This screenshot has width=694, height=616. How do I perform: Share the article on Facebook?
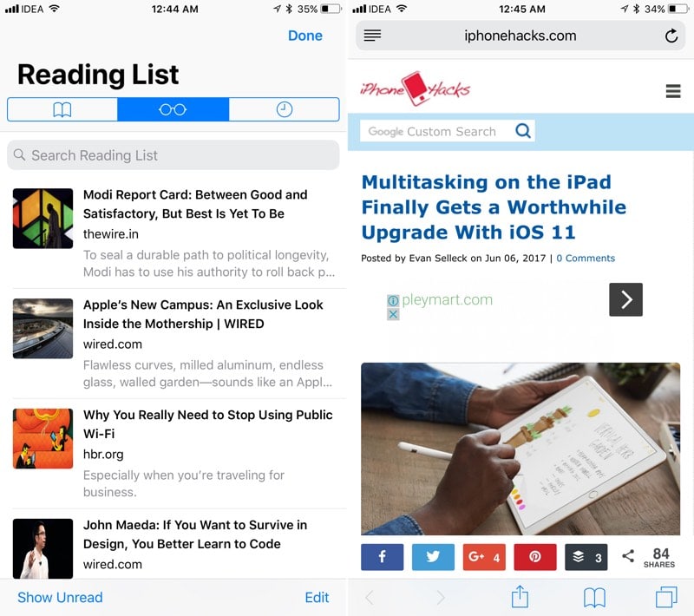382,557
